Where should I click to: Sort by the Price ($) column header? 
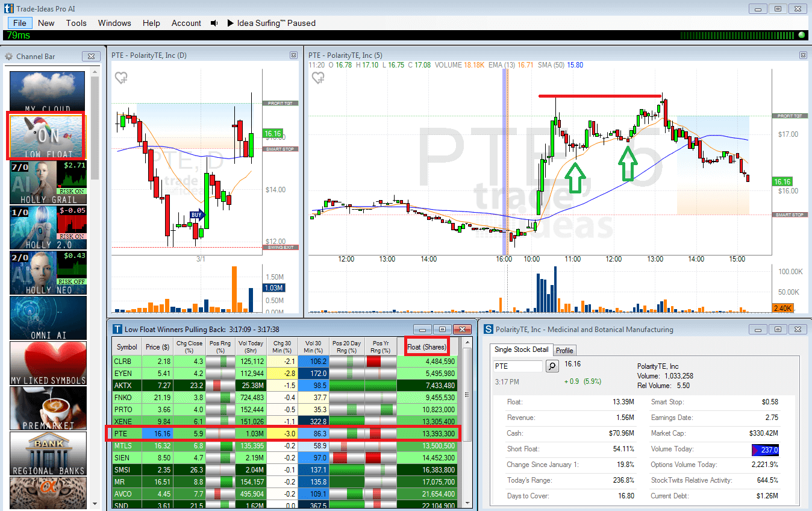(x=157, y=346)
